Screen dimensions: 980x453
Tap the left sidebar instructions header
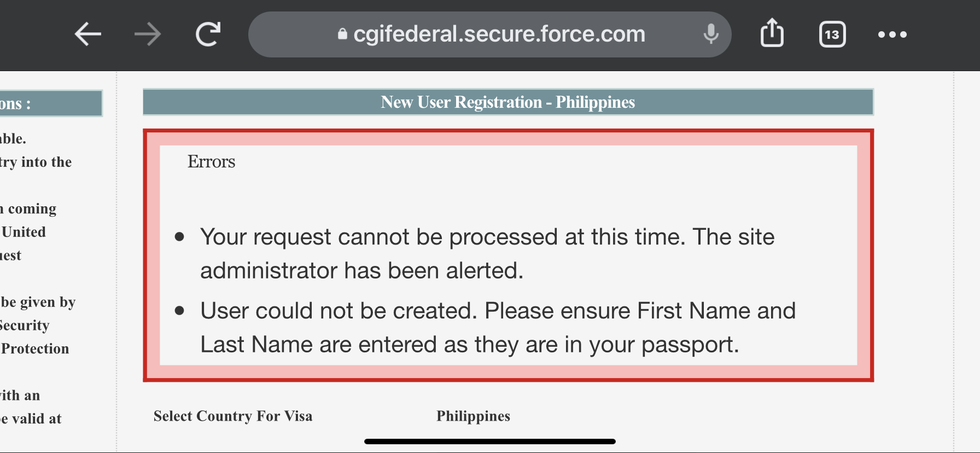click(x=51, y=103)
